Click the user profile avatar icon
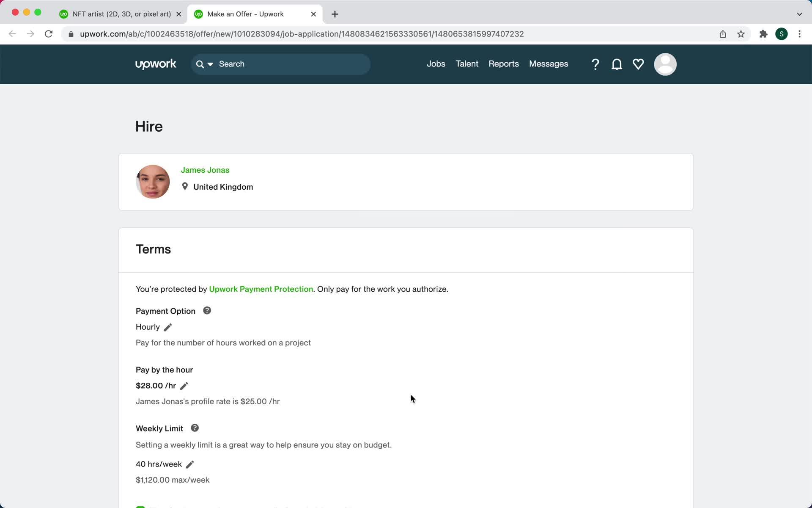Viewport: 812px width, 508px height. point(665,64)
